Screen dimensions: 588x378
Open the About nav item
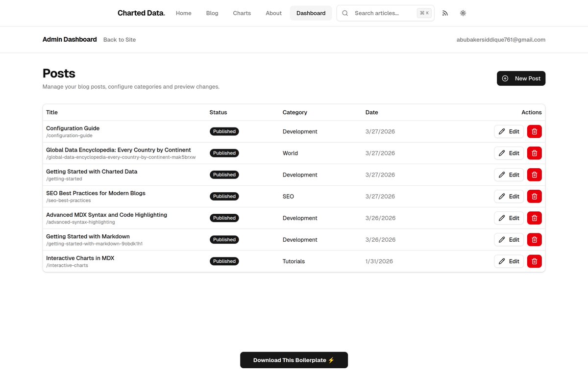(273, 13)
